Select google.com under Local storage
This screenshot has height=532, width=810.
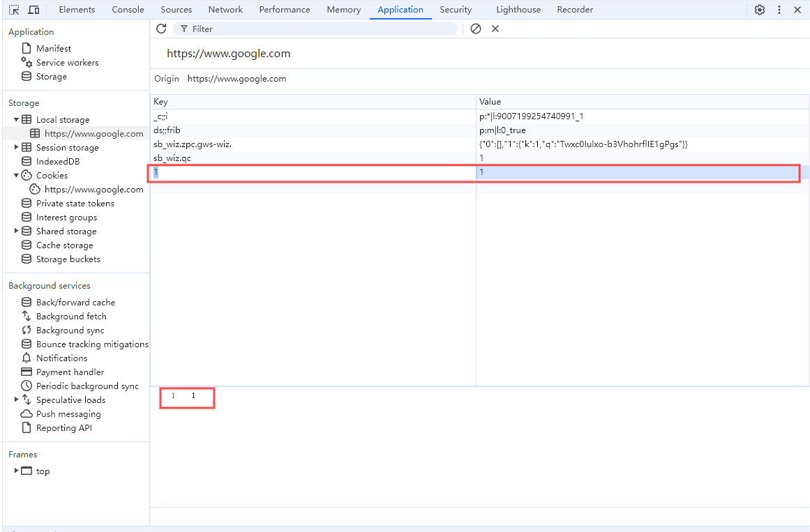pos(94,134)
